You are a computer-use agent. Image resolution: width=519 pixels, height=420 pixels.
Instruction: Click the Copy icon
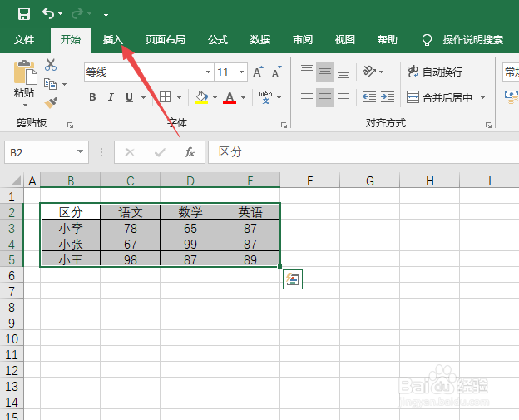pyautogui.click(x=50, y=84)
